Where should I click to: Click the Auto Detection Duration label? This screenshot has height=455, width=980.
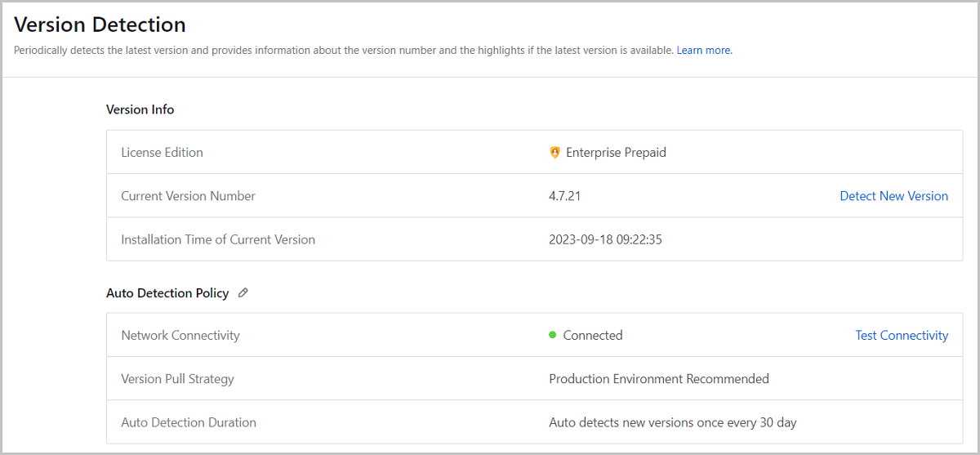pyautogui.click(x=189, y=423)
